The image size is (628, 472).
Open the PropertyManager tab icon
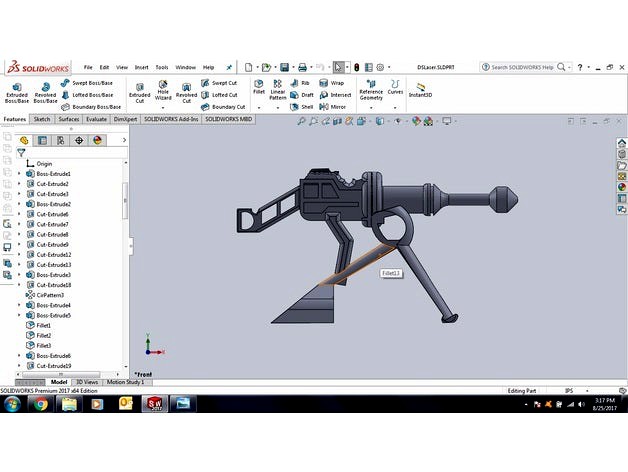tap(42, 141)
